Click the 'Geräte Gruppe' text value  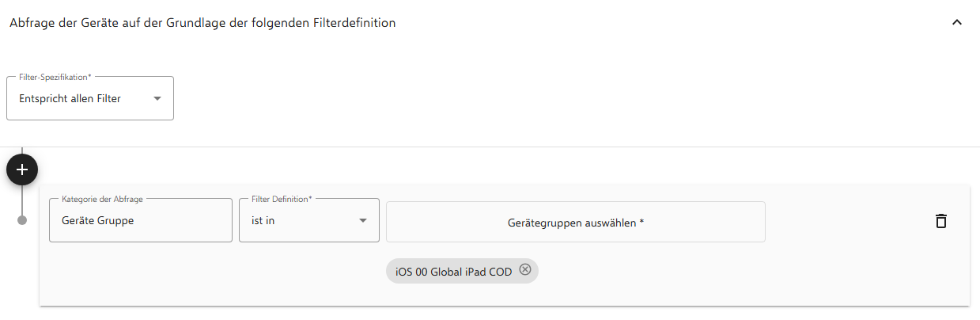(x=97, y=221)
